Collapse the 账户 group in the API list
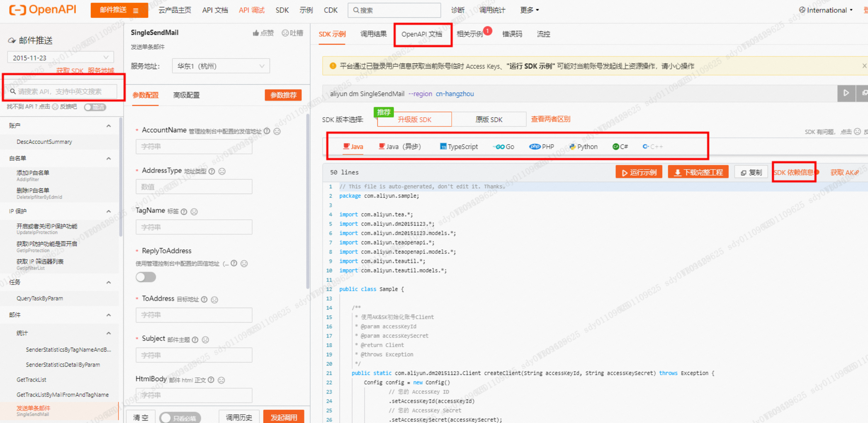868x423 pixels. point(109,126)
